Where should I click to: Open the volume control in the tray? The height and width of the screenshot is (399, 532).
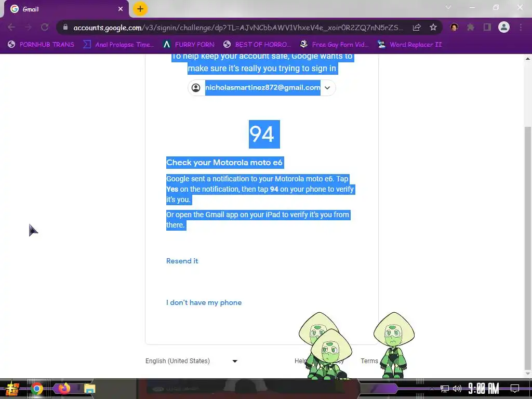click(457, 389)
